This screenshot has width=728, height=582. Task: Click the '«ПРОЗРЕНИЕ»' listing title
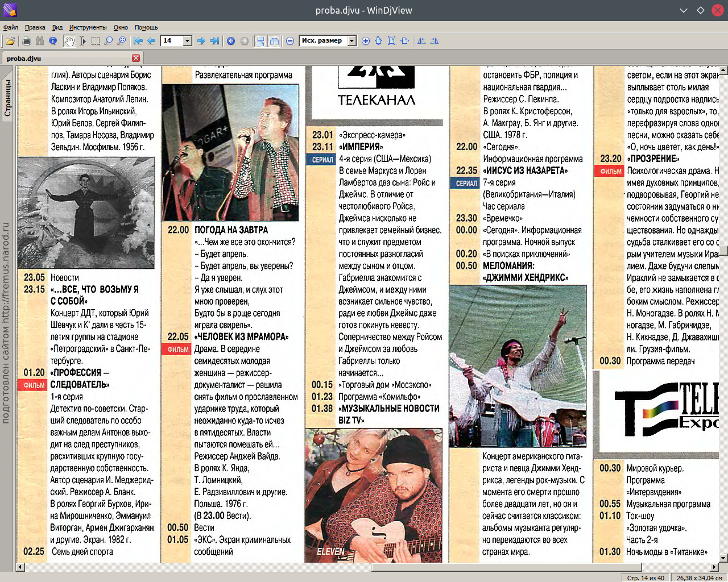tap(653, 159)
